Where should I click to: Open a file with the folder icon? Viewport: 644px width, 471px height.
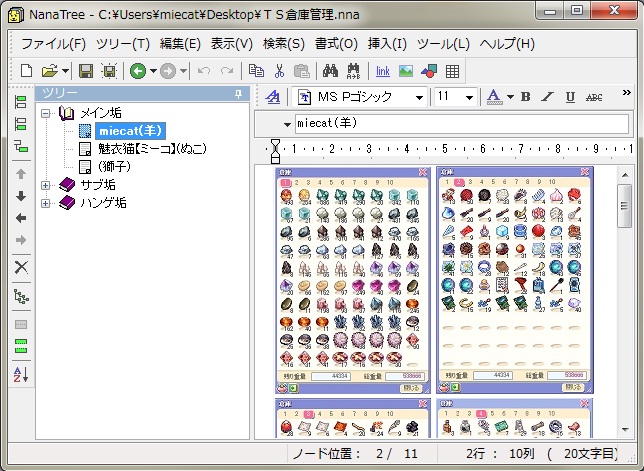coord(50,71)
